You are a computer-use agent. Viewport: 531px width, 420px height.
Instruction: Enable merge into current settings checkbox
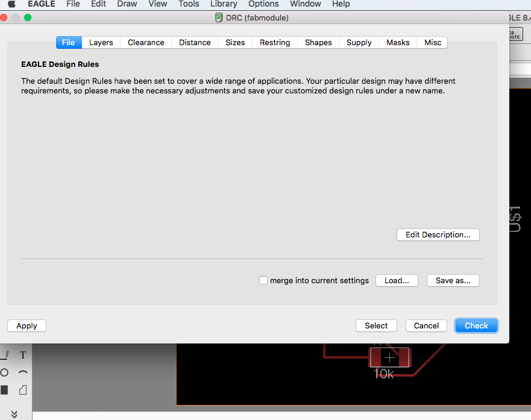[263, 280]
